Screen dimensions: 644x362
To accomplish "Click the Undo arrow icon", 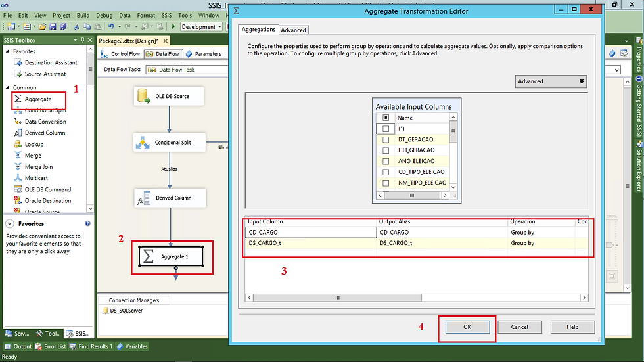I will 111,27.
